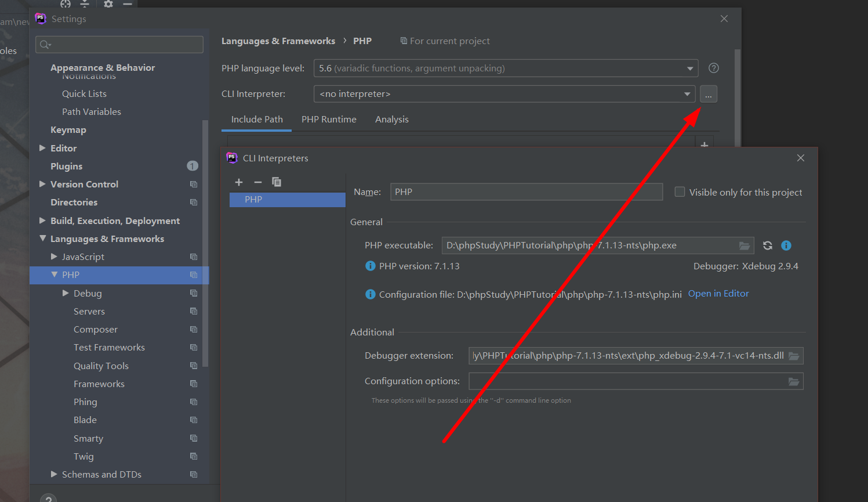Image resolution: width=868 pixels, height=502 pixels.
Task: Click search magnifier in settings search
Action: 45,45
